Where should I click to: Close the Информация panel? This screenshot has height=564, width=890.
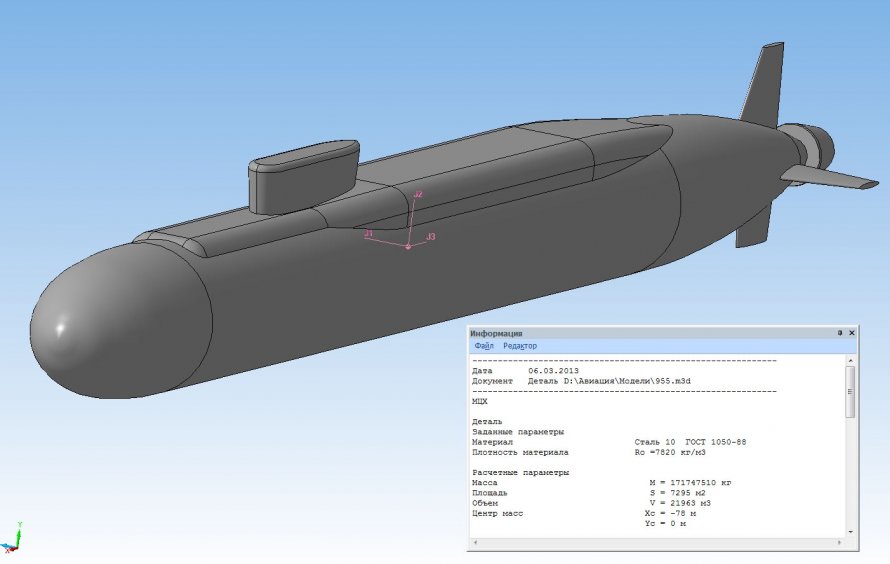(851, 333)
